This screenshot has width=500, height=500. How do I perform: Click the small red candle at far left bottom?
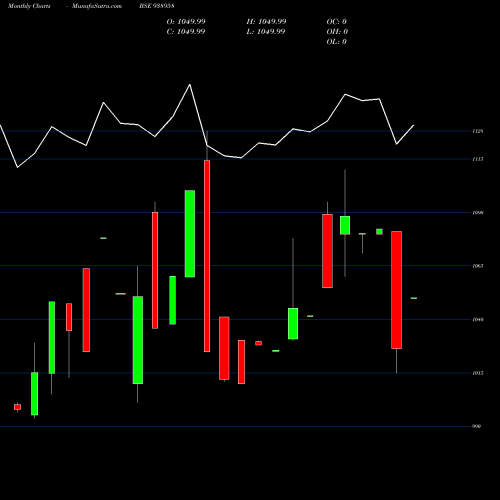[17, 407]
